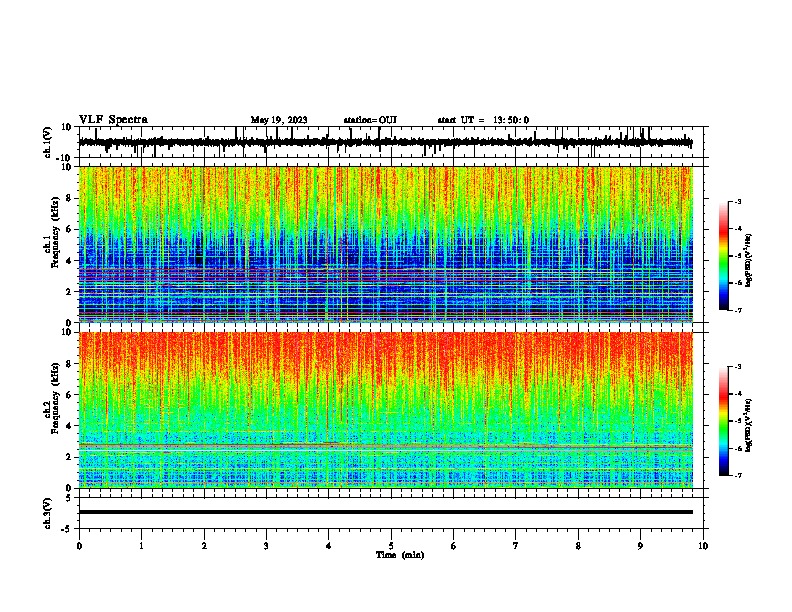Click the "VLF Spectra" plot title
The height and width of the screenshot is (612, 792).
[113, 120]
